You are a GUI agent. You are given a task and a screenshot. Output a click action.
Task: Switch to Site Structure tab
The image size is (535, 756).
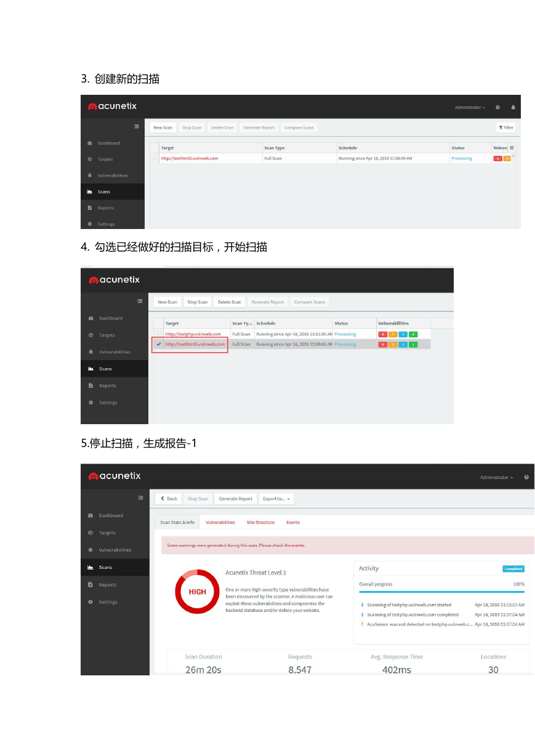coord(260,522)
